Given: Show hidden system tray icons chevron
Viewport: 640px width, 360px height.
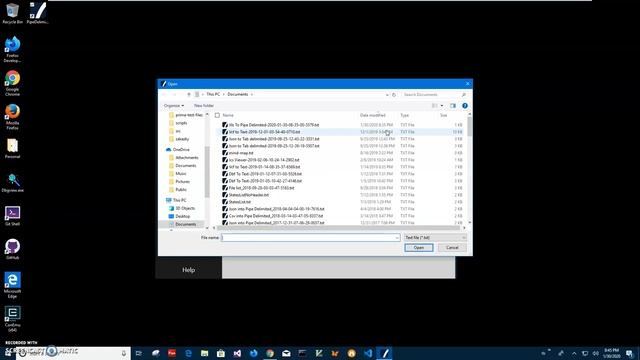Looking at the screenshot, I should pos(574,353).
